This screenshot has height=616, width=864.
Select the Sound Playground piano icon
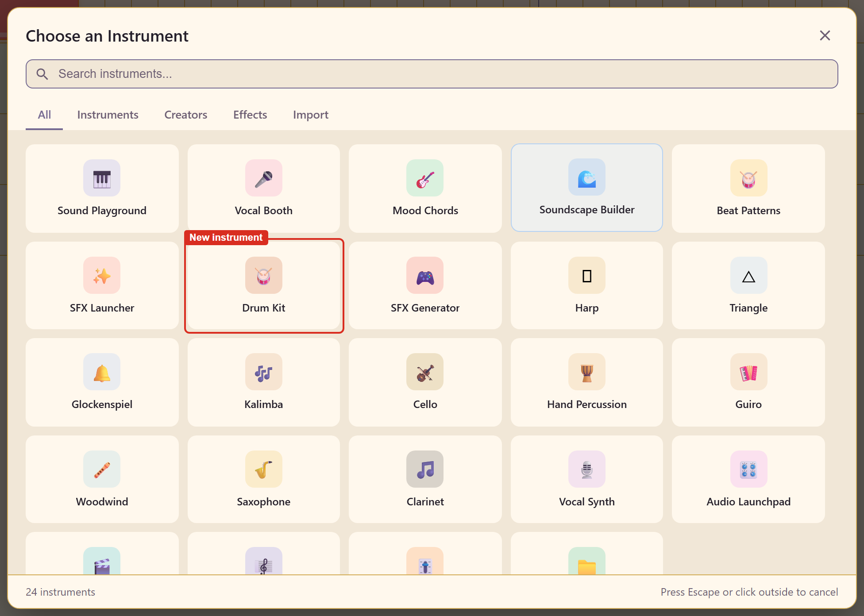102,178
